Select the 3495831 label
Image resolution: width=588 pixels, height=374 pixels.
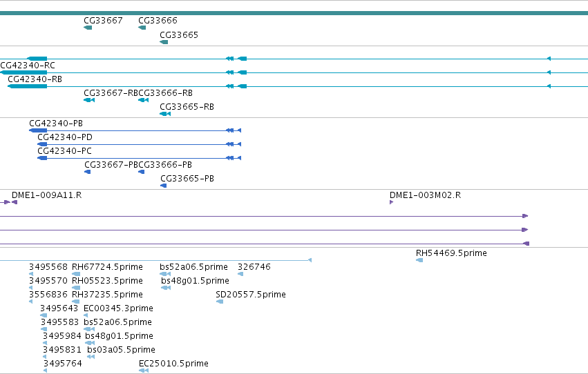coord(61,350)
